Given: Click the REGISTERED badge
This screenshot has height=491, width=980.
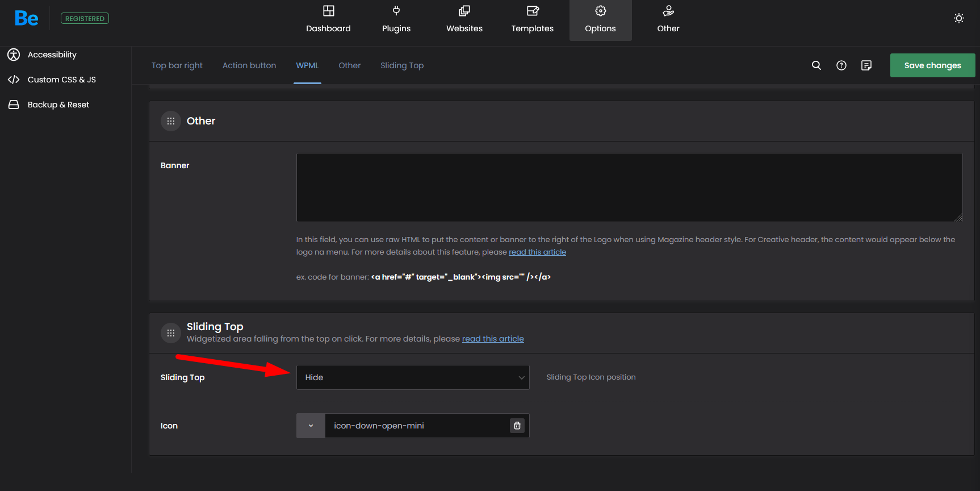Looking at the screenshot, I should [85, 18].
